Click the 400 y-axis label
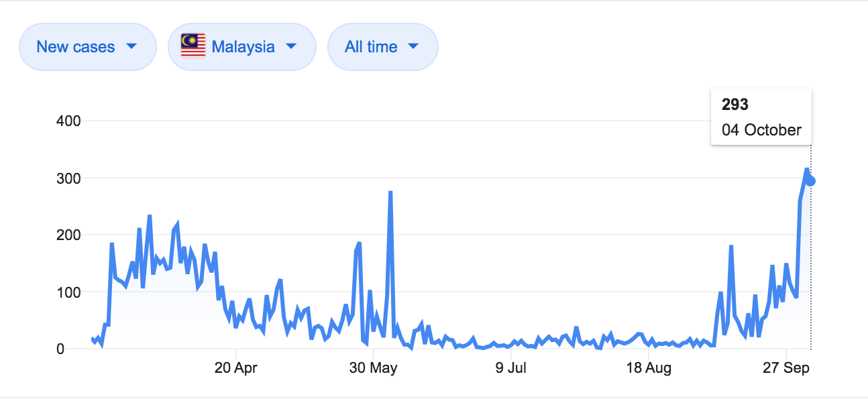Viewport: 868px width, 401px height. click(x=69, y=121)
